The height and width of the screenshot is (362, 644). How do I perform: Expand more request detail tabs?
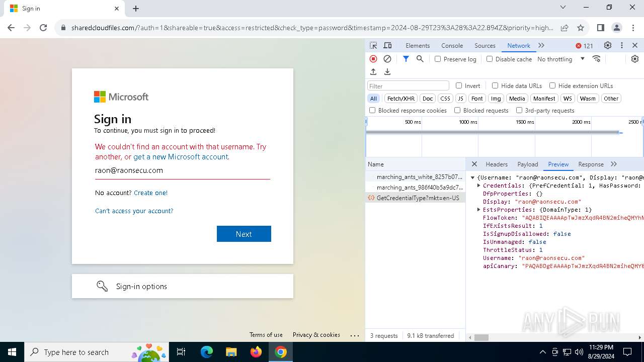(x=614, y=164)
